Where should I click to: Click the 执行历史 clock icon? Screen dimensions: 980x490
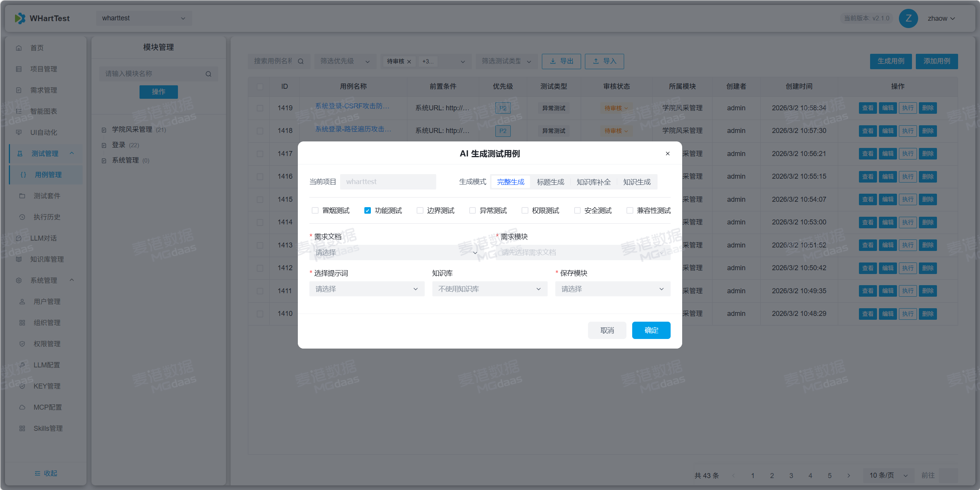(22, 217)
